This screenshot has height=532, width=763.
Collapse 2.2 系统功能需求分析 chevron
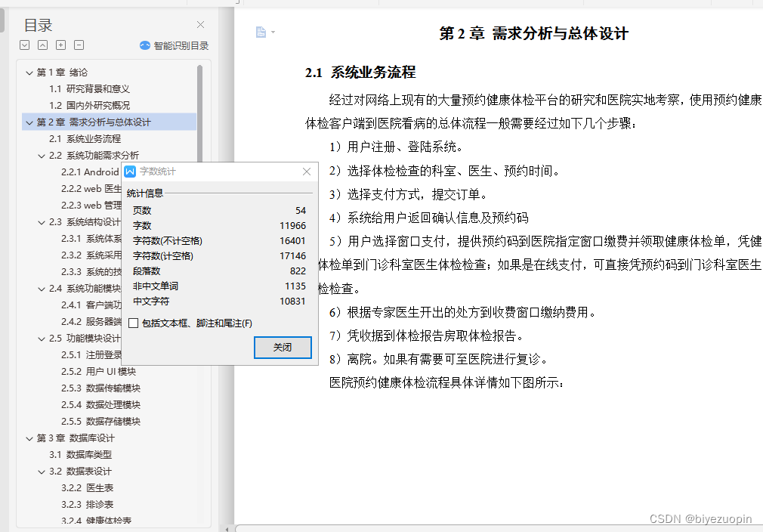click(42, 156)
